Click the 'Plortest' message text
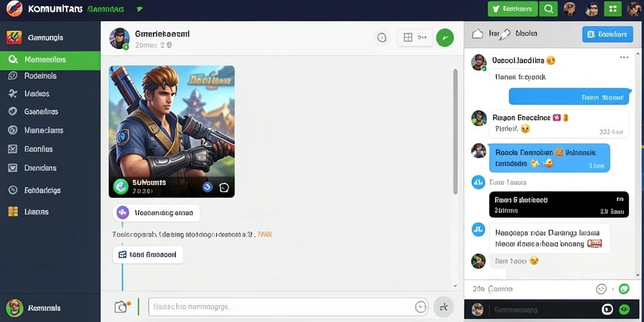The image size is (644, 322). (x=506, y=128)
